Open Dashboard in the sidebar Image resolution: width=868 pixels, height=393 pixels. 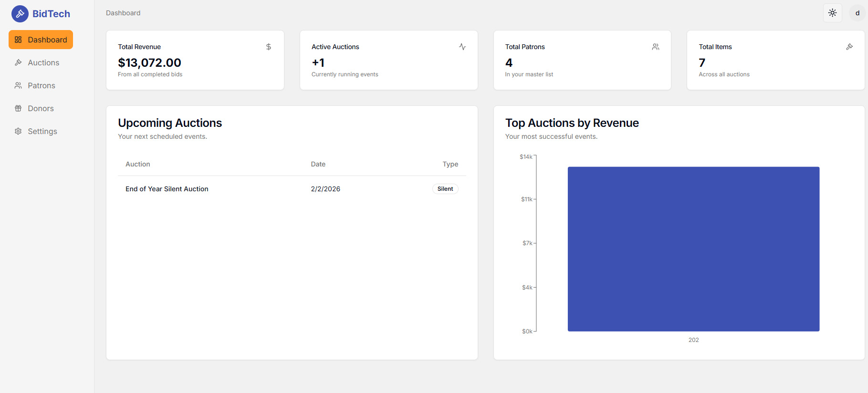[41, 40]
